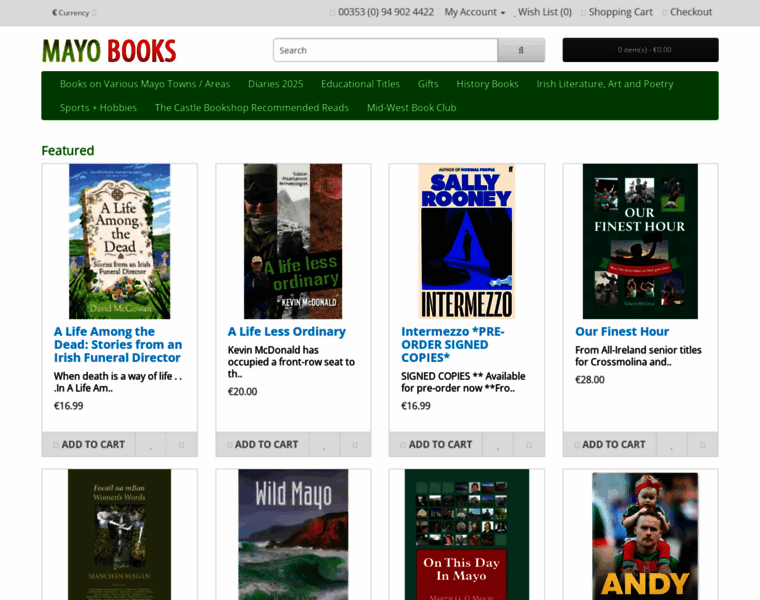Add Our Finest Hour to cart
This screenshot has width=760, height=600.
coord(610,444)
